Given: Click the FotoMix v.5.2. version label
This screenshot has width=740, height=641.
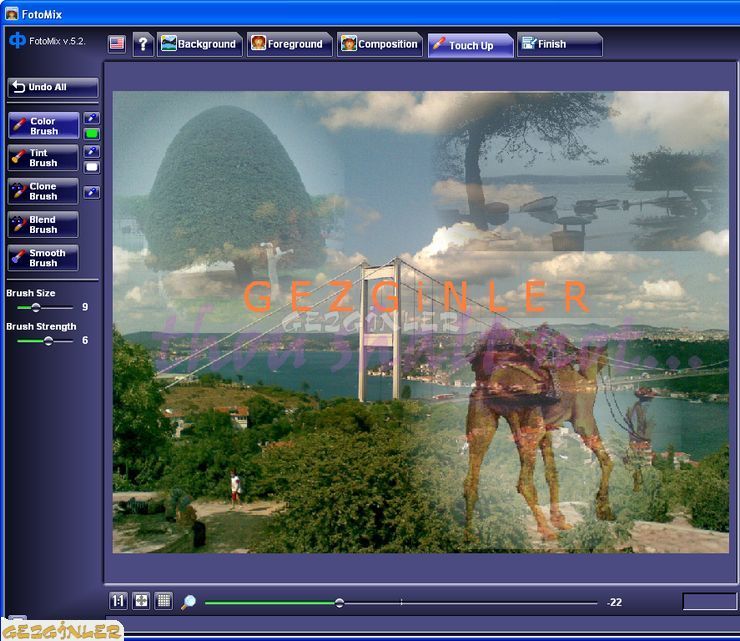Looking at the screenshot, I should [57, 41].
